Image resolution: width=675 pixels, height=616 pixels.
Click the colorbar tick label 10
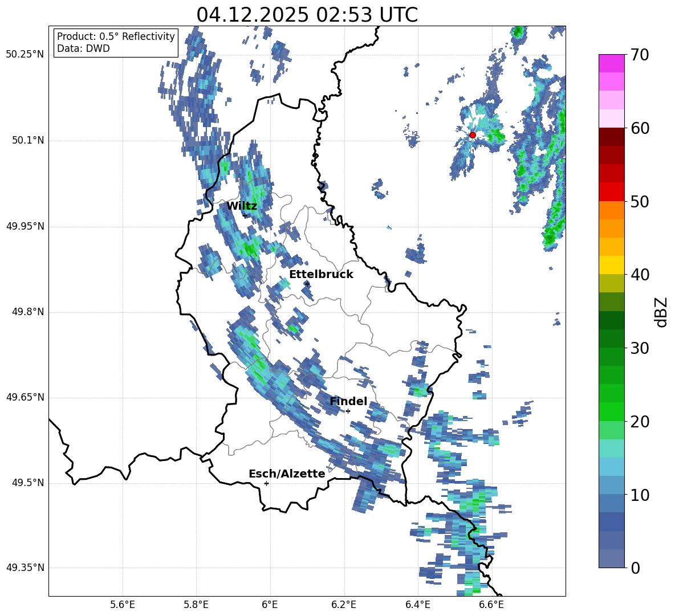640,495
